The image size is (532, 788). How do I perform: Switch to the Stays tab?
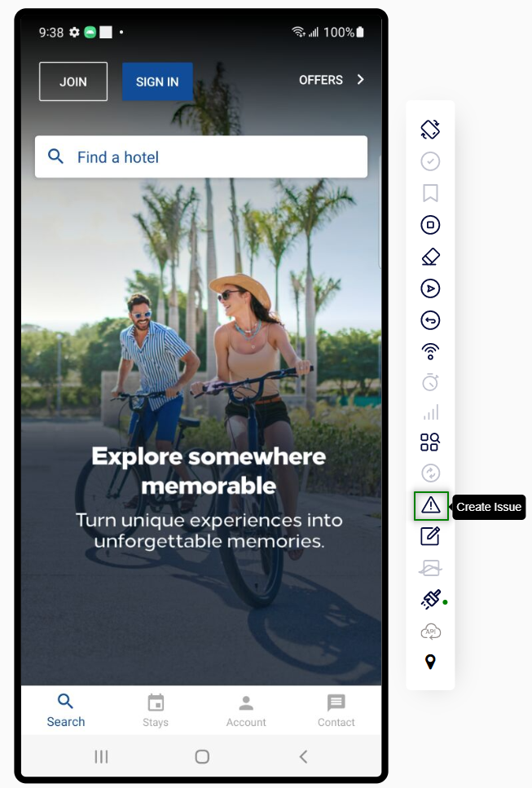pyautogui.click(x=156, y=710)
